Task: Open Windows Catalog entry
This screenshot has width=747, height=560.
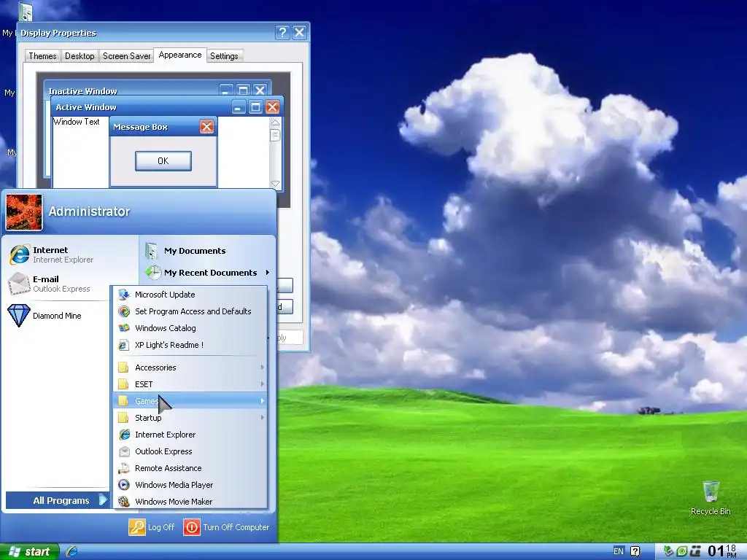Action: point(190,327)
